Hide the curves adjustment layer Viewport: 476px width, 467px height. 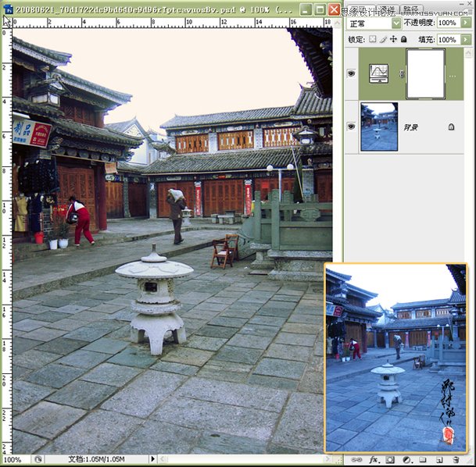351,73
